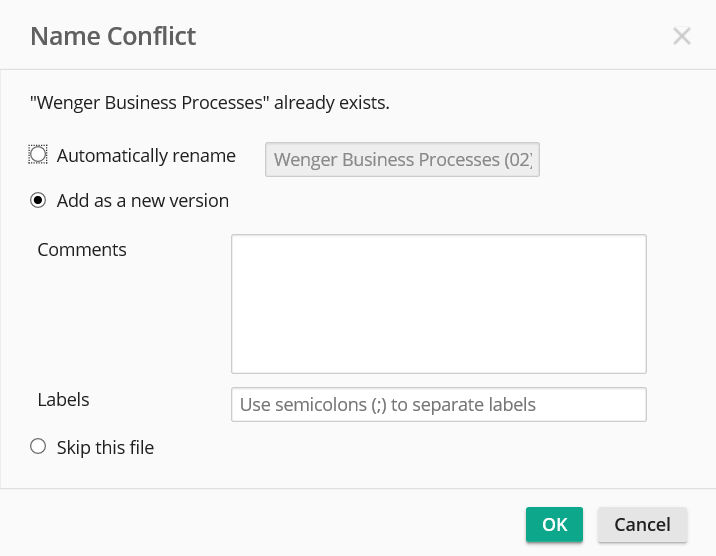Viewport: 716px width, 556px height.
Task: Confirm with the green OK button
Action: 554,525
